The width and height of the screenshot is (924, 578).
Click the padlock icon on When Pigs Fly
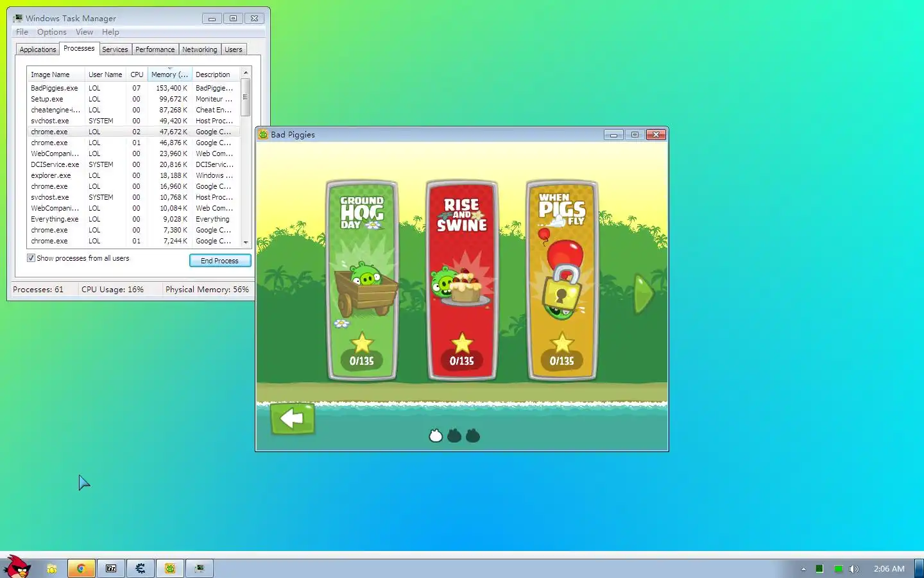tap(561, 288)
